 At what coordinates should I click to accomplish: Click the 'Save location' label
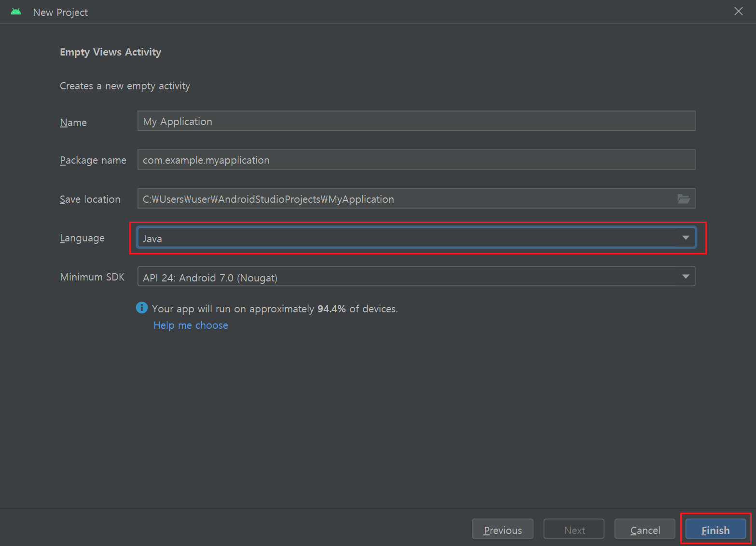click(90, 199)
